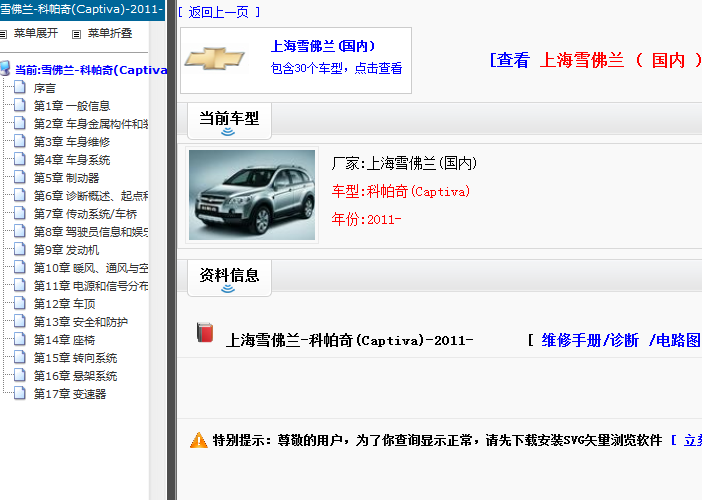Click the red text 车型:科帕奇(Captiva)
The width and height of the screenshot is (702, 500).
[x=401, y=192]
